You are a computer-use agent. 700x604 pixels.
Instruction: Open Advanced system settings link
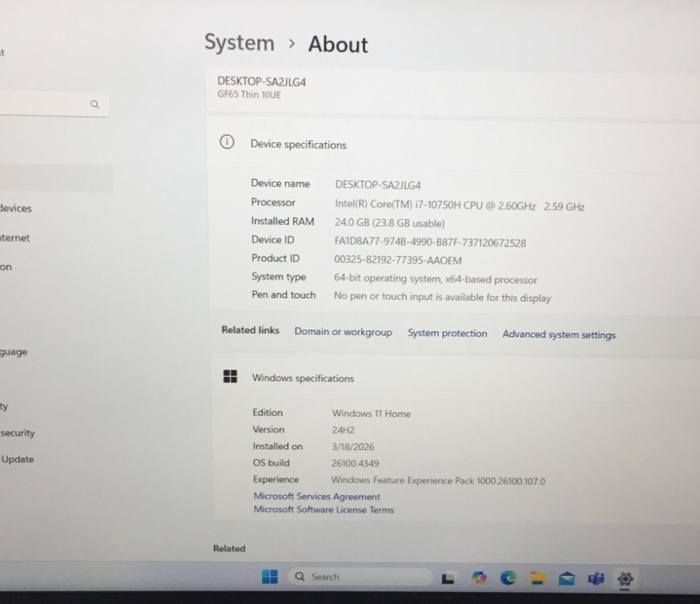pos(559,334)
